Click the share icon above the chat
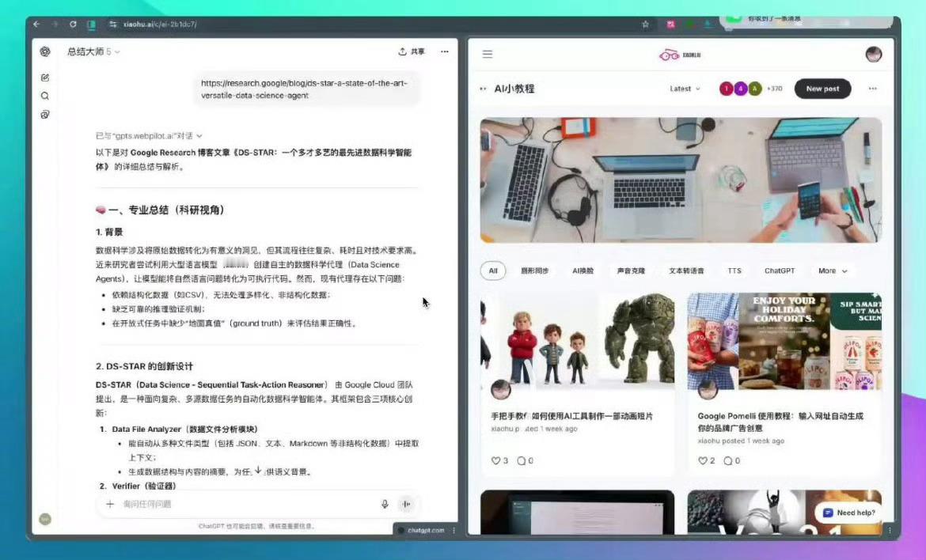Screen dimensions: 926x560 coord(404,50)
